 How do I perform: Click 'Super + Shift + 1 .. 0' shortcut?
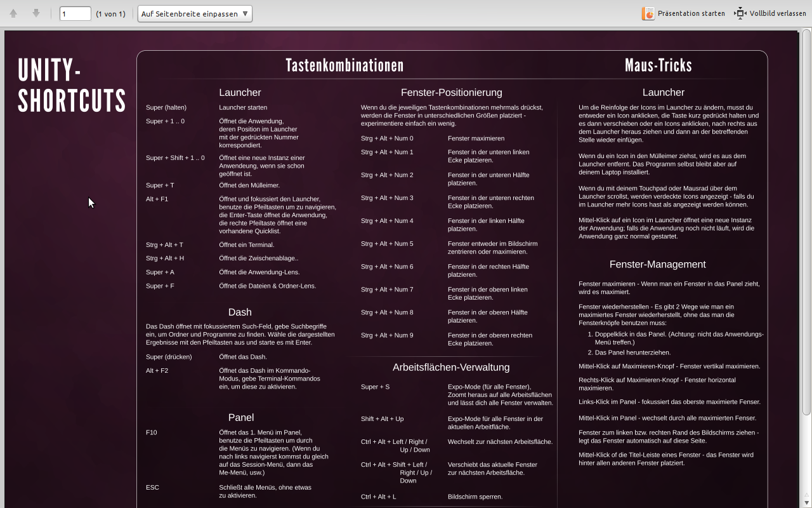click(175, 157)
